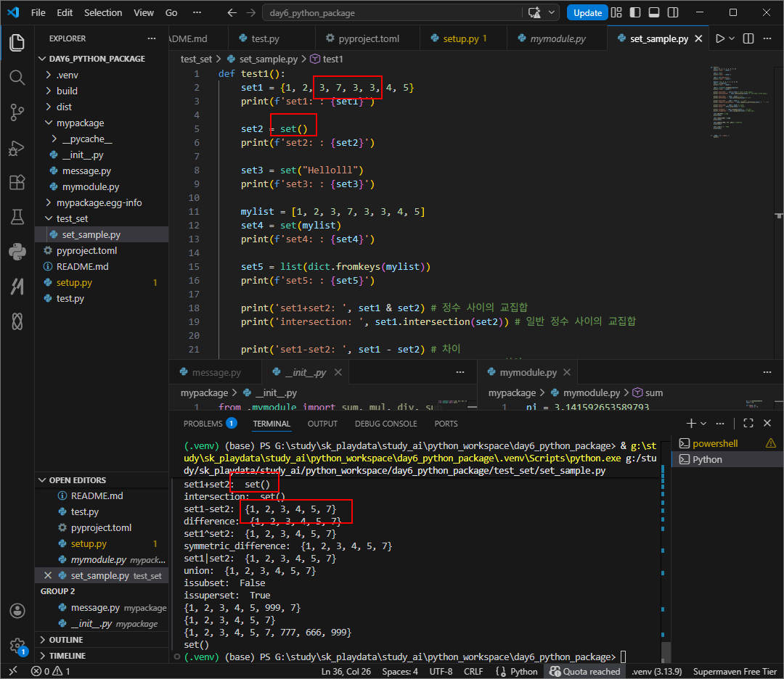Open the Selection menu
This screenshot has height=679, width=784.
(x=103, y=12)
